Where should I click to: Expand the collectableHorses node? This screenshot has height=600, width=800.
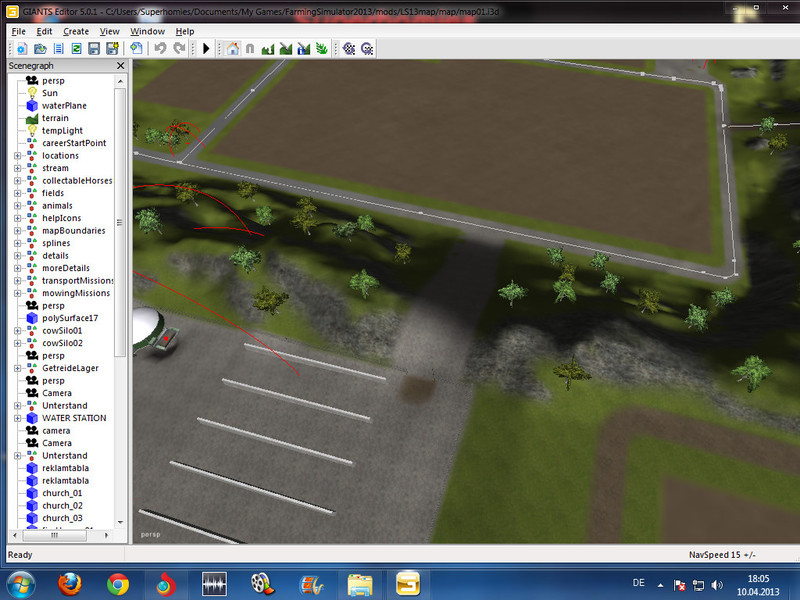(x=17, y=181)
